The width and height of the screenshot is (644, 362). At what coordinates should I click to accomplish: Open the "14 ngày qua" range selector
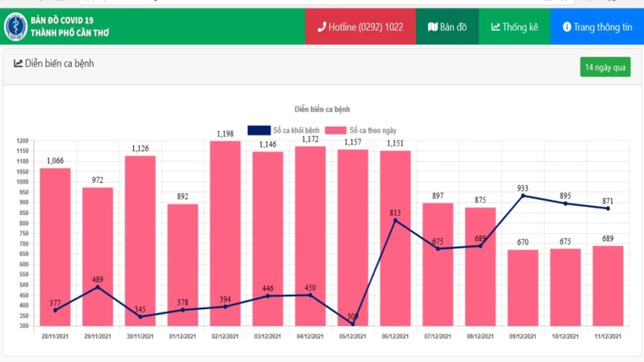(x=605, y=67)
